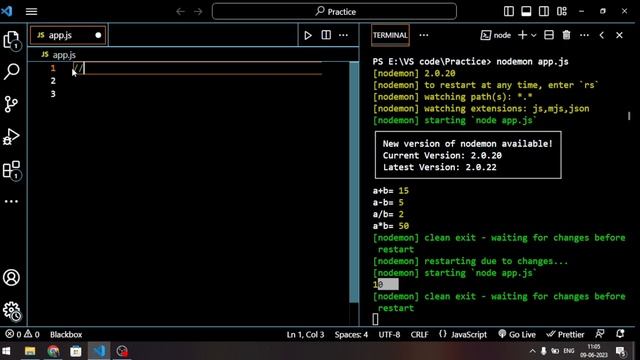Toggle primary side bar layout button
The width and height of the screenshot is (640, 360).
tap(509, 11)
